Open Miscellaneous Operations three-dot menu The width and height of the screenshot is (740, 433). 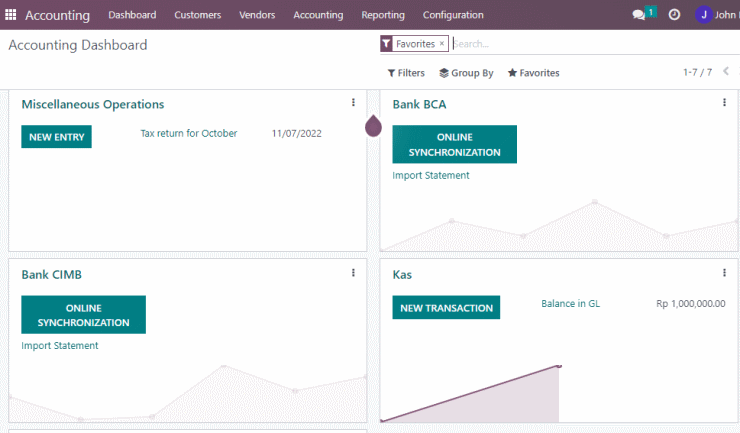[353, 102]
